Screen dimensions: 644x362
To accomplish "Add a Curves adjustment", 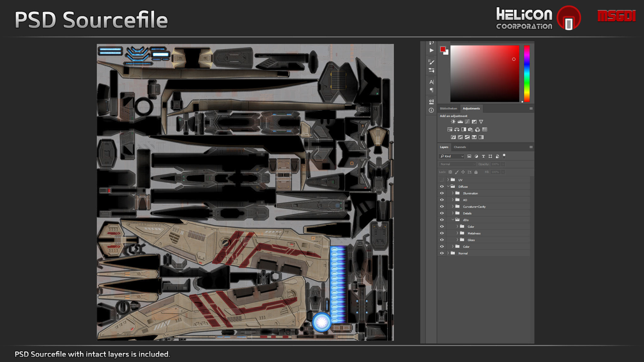I will pos(467,122).
